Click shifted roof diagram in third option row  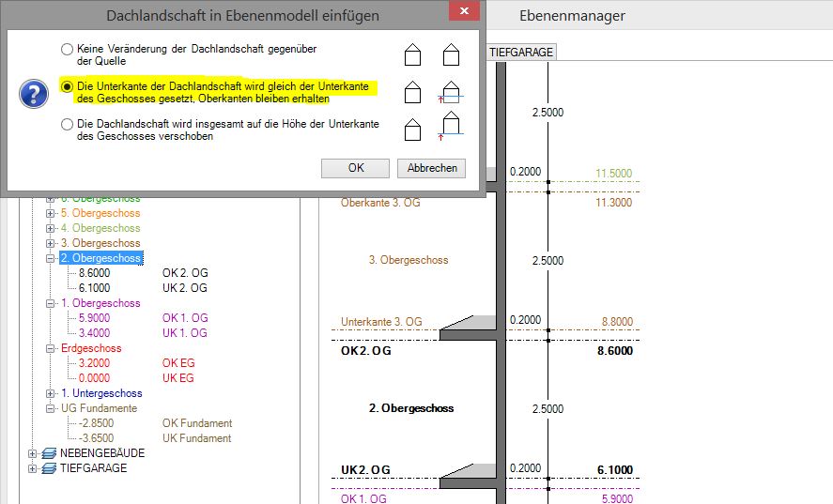(x=451, y=125)
